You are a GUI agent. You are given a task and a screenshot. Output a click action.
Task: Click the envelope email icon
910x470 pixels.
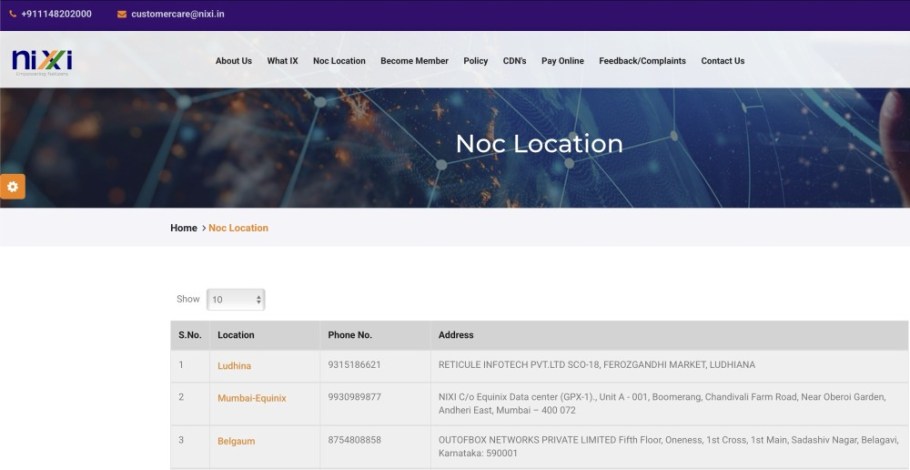[x=122, y=14]
